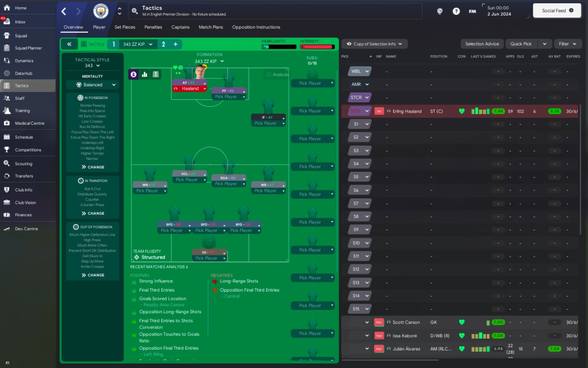Viewport: 588px width, 368px height.
Task: Go to the Squad screen
Action: pyautogui.click(x=21, y=35)
